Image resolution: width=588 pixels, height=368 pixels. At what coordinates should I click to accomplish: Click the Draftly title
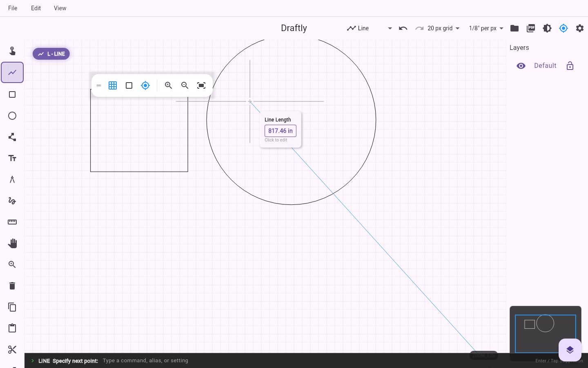click(x=294, y=28)
